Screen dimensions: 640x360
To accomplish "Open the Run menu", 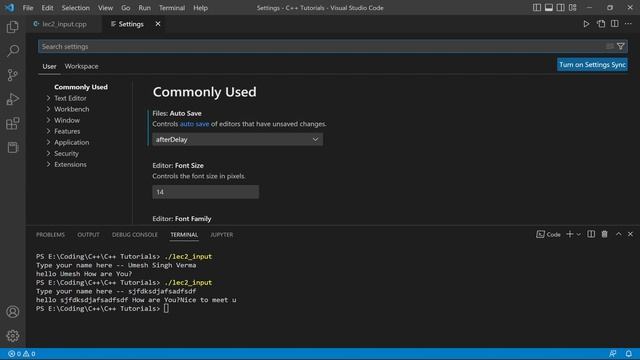I will tap(144, 8).
